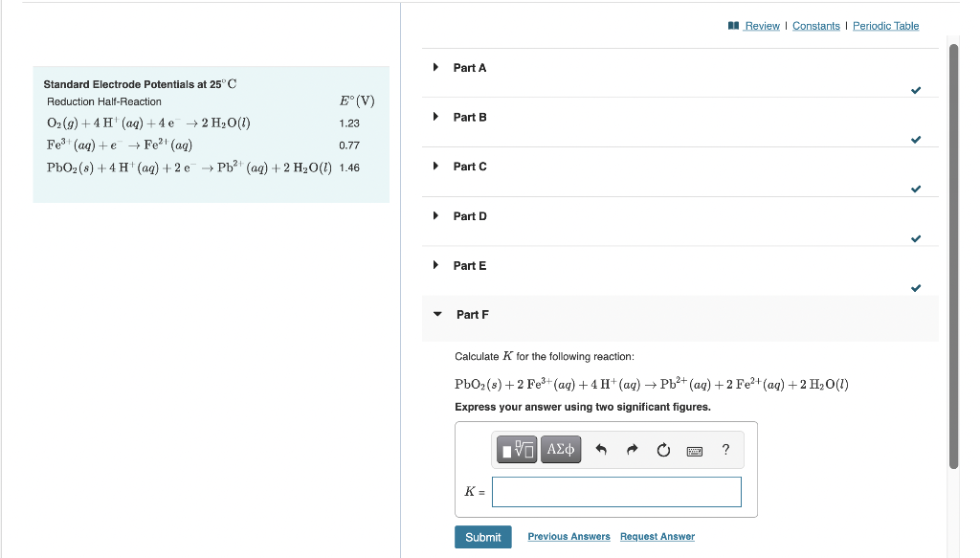Expand the Part B section
This screenshot has height=558, width=980.
(469, 117)
